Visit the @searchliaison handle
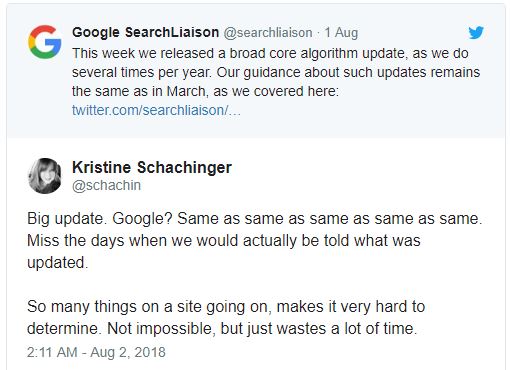Viewport: 510px width, 370px height. [x=268, y=33]
